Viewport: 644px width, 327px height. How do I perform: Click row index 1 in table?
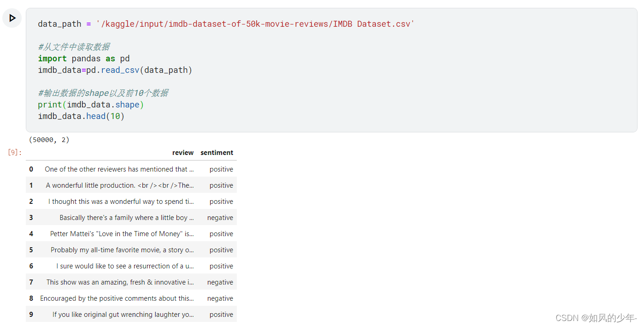(31, 185)
